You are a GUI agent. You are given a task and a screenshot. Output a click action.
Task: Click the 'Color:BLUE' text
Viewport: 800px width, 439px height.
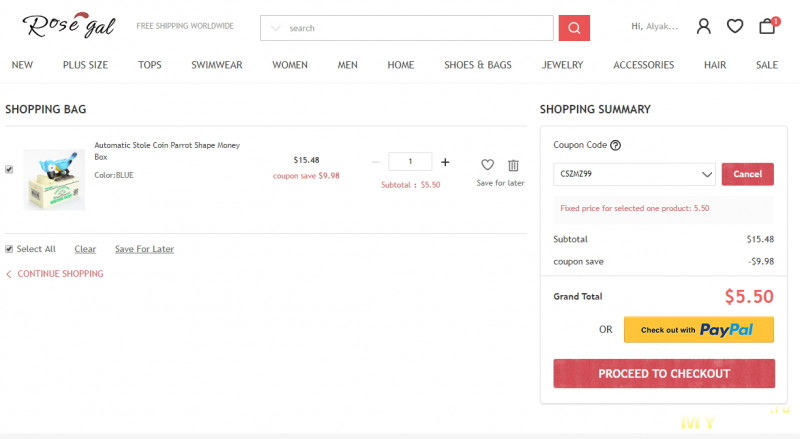click(x=114, y=175)
